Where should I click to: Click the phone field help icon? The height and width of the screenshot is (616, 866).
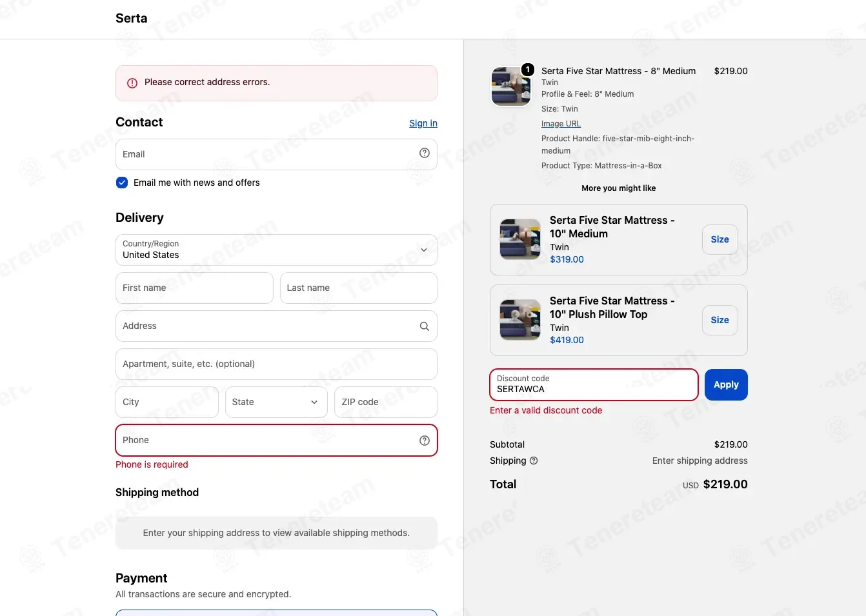[x=425, y=441]
